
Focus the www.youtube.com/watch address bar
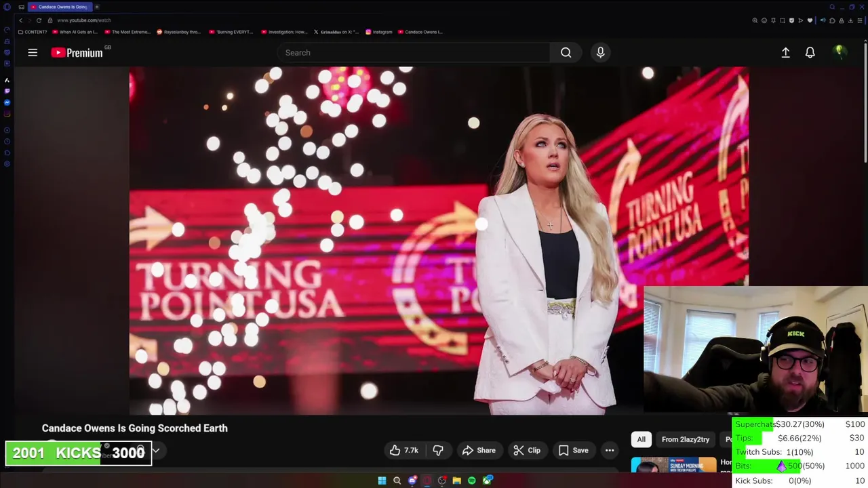pos(84,20)
